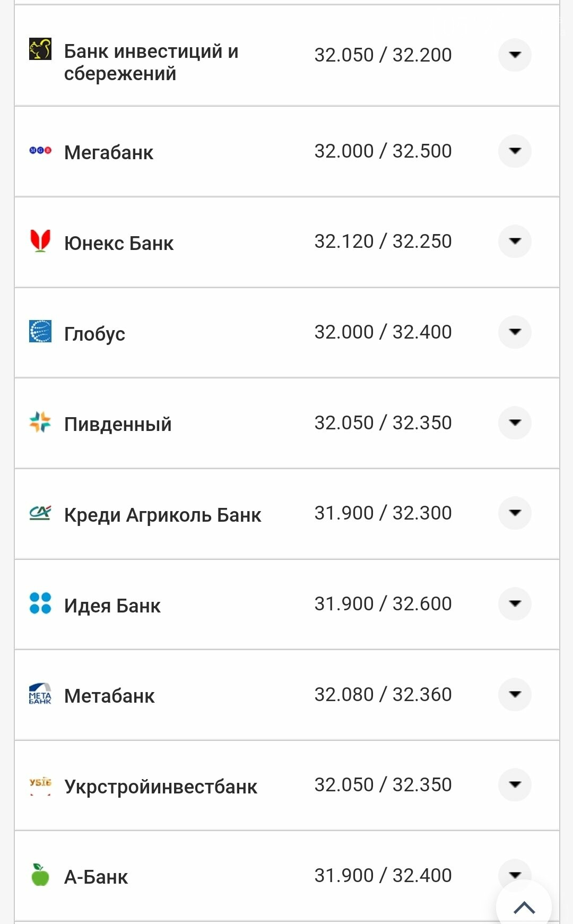573x924 pixels.
Task: Open the Креди Агриколь Банк name link
Action: [162, 515]
